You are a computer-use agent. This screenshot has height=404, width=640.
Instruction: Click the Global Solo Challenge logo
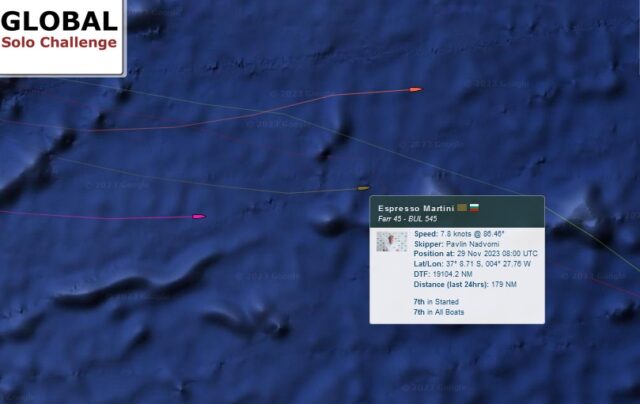(61, 37)
